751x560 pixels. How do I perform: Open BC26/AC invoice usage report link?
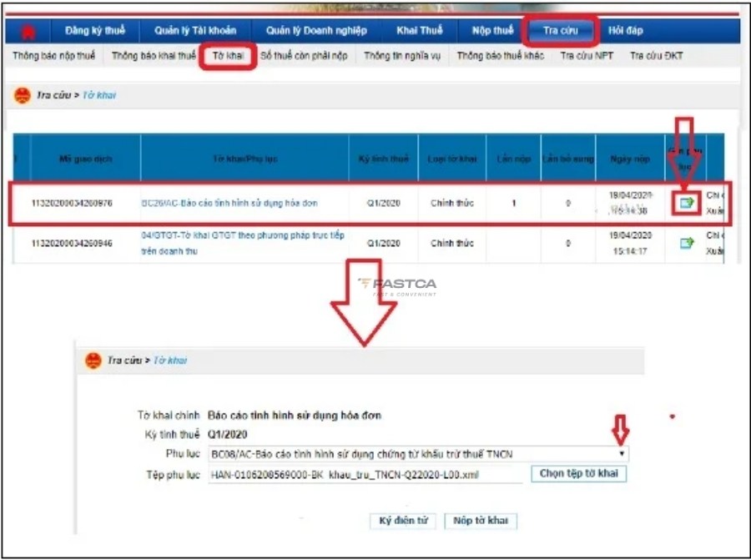[229, 204]
